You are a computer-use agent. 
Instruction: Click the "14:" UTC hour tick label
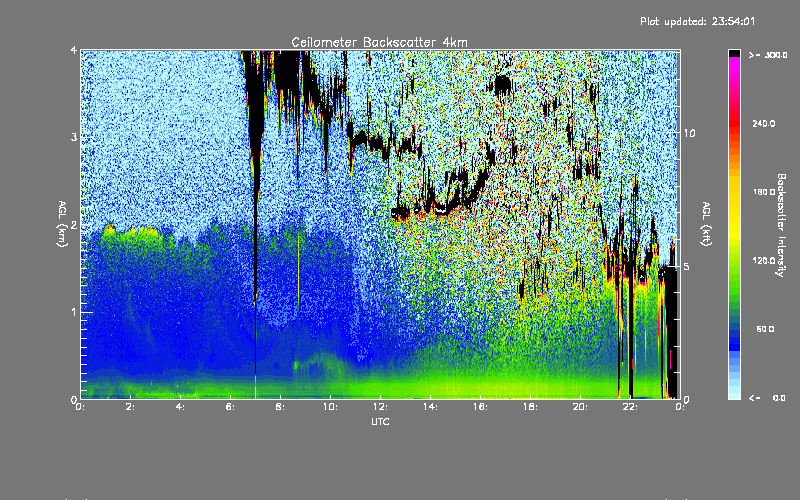[x=430, y=407]
